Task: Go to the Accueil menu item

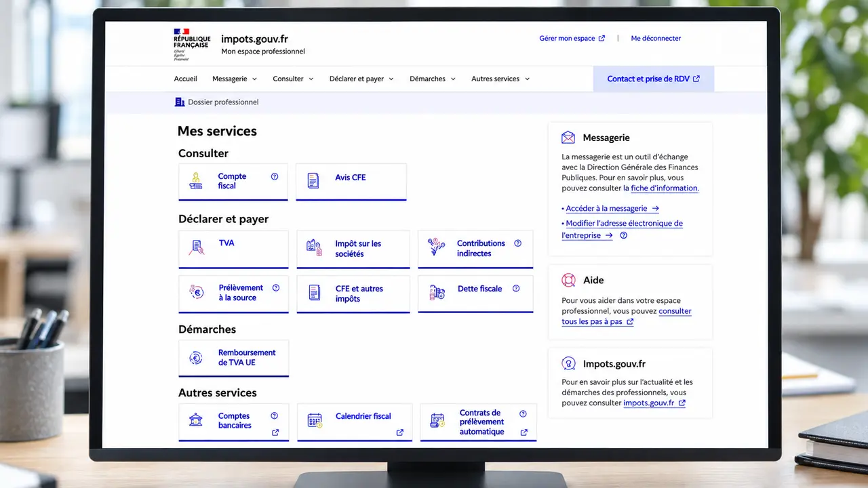Action: pyautogui.click(x=185, y=79)
